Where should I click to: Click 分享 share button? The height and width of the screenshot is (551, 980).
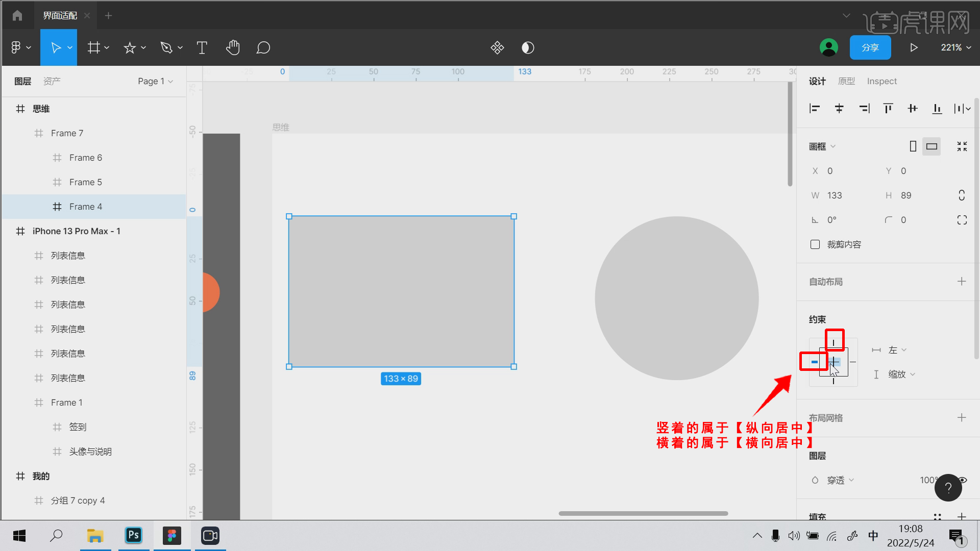[x=870, y=47]
